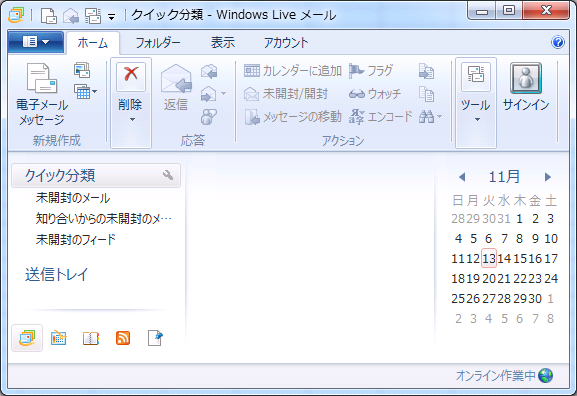Screen dimensions: 577x396
Task: Click the copy documents icon in アクション group
Action: [426, 94]
